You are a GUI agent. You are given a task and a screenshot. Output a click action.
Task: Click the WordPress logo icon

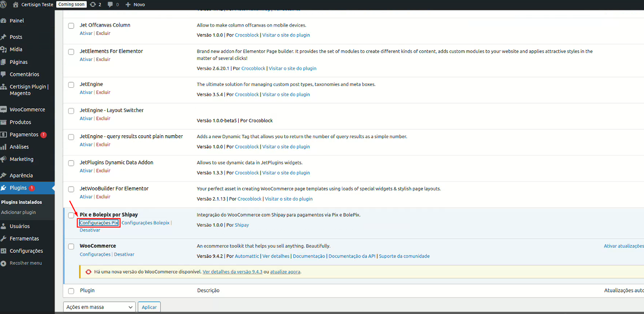pyautogui.click(x=3, y=4)
